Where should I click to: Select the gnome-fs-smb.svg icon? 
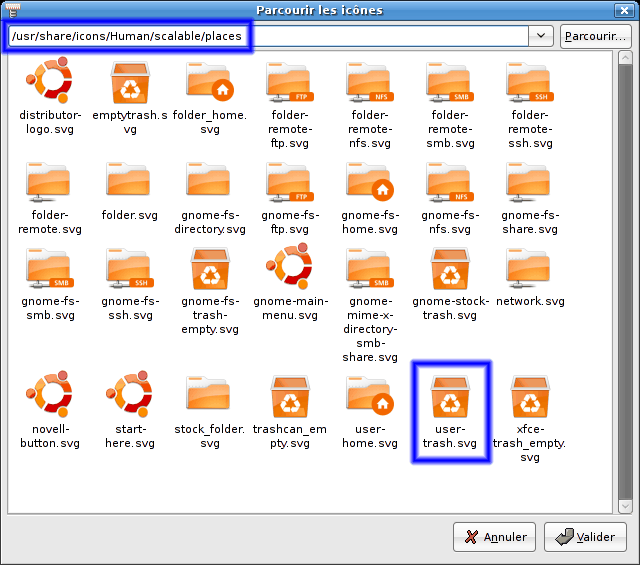coord(50,268)
